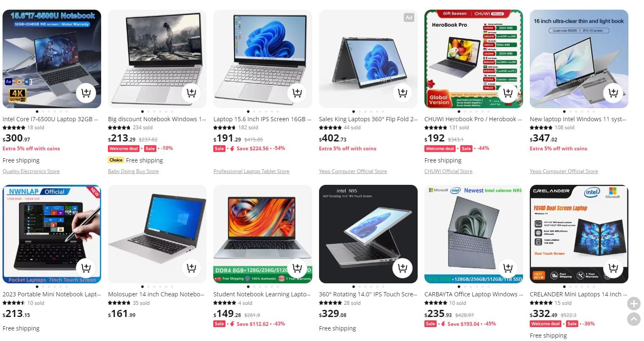This screenshot has width=644, height=341.
Task: Add Big discount Notebook Windows to cart
Action: 191,93
